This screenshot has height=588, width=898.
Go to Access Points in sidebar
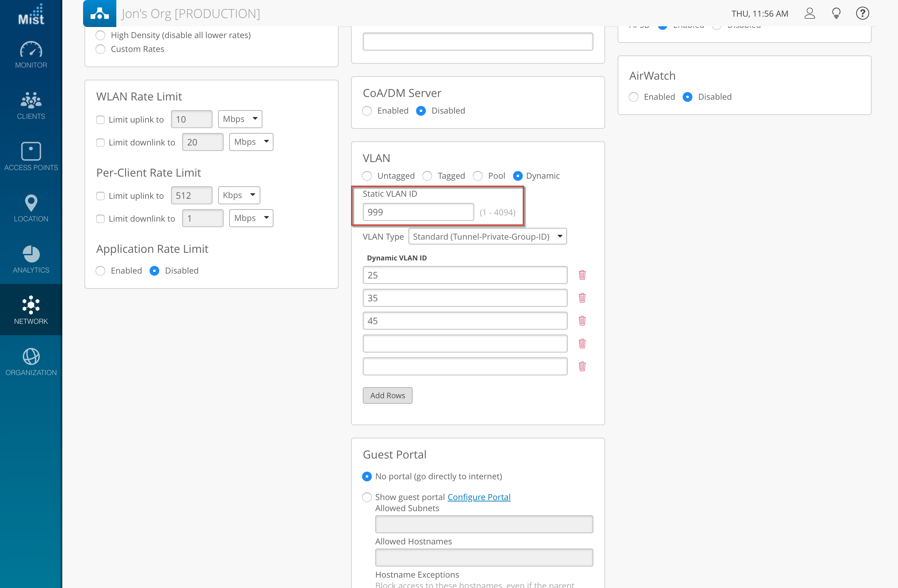(x=31, y=156)
